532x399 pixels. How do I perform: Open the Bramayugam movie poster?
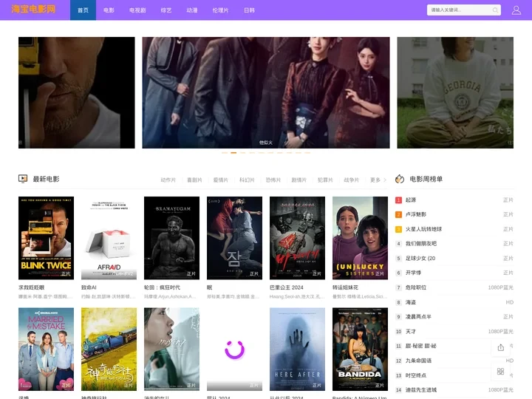171,238
